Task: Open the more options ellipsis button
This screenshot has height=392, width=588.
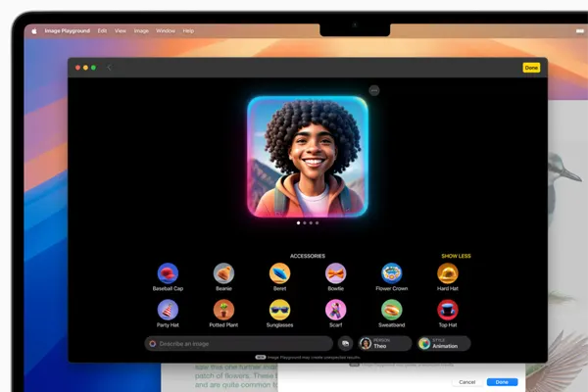Action: click(x=374, y=90)
